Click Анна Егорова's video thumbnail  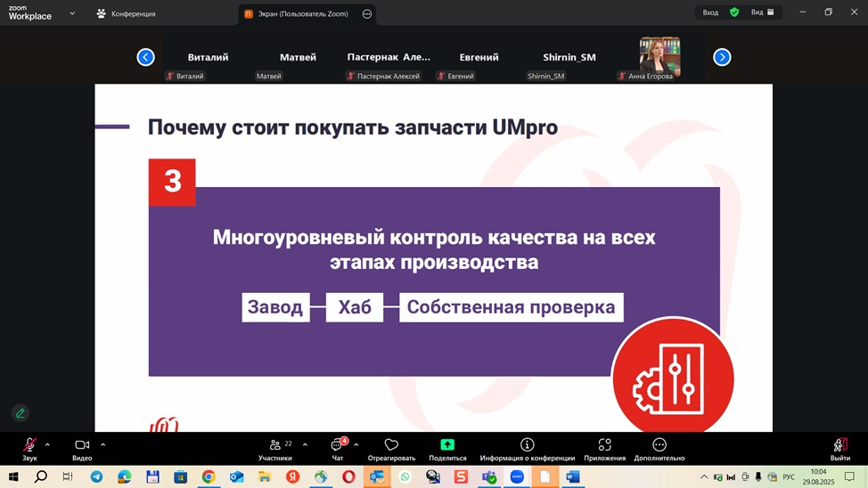[x=659, y=55]
